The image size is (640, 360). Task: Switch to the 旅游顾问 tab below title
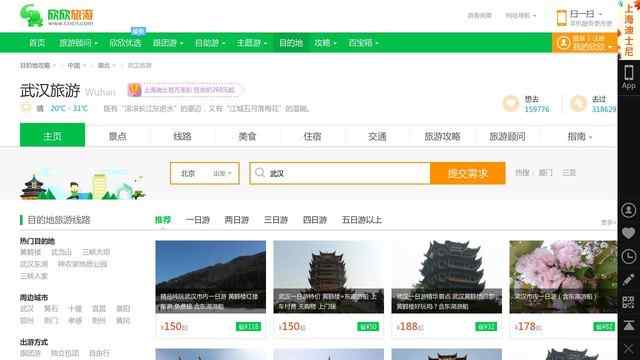tap(507, 136)
